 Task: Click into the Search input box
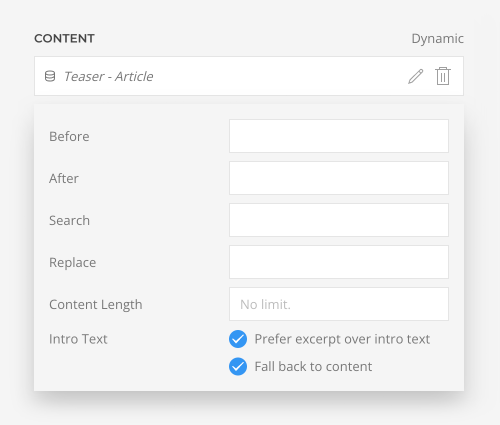coord(339,220)
